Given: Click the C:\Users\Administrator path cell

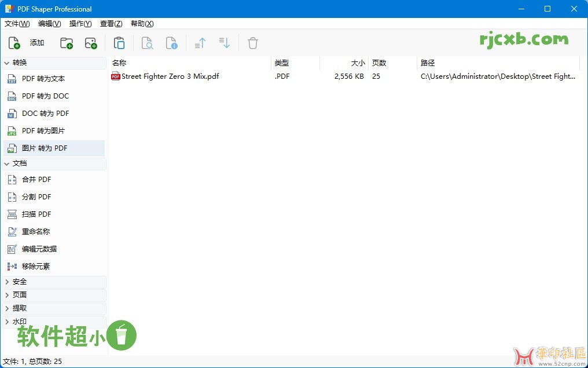Looking at the screenshot, I should pyautogui.click(x=498, y=76).
